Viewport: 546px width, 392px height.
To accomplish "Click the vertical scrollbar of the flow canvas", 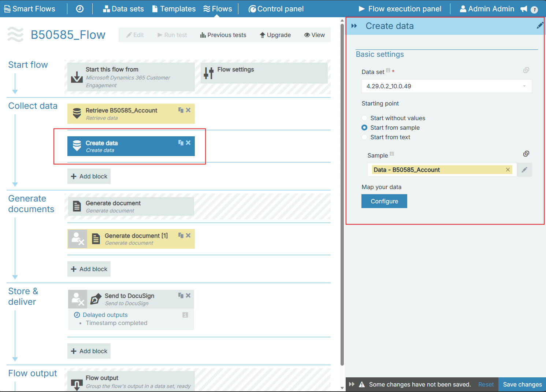I will (x=342, y=194).
